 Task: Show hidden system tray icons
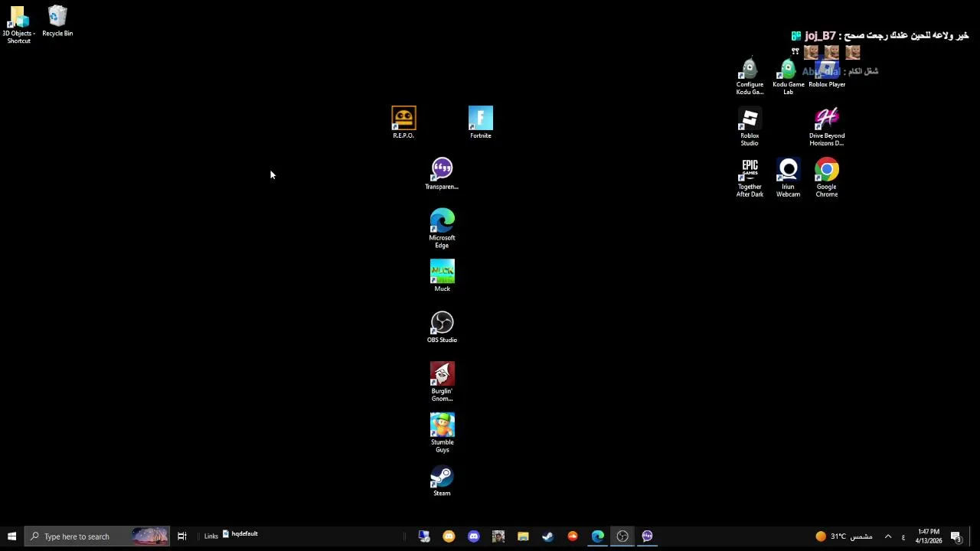[x=888, y=536]
